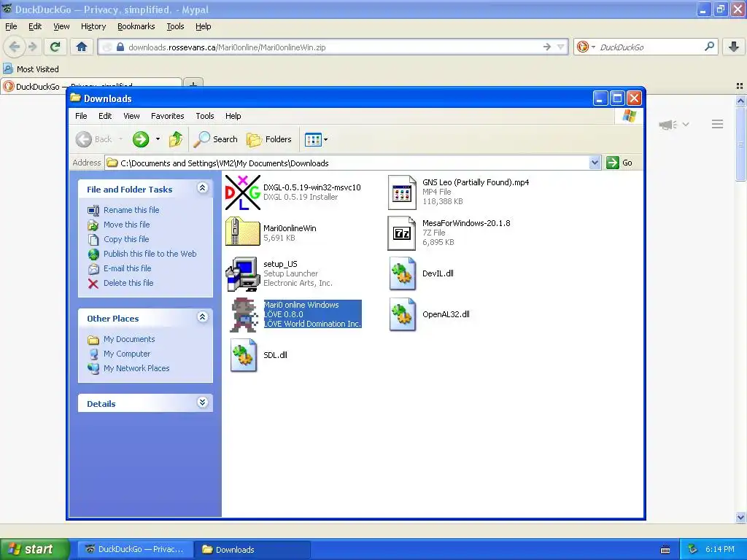747x560 pixels.
Task: Collapse the File and Folder Tasks panel
Action: click(x=203, y=187)
